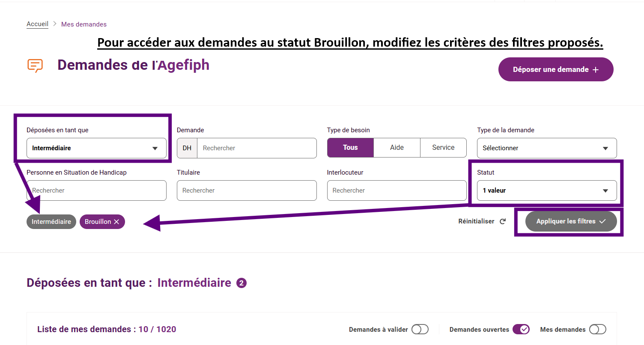Toggle off the Demandes ouvertes switch

(521, 329)
